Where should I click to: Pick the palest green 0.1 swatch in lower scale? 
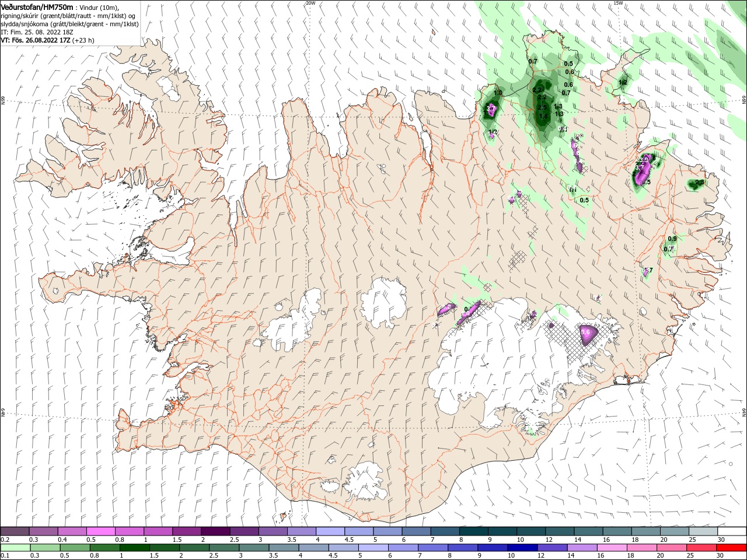[15, 548]
